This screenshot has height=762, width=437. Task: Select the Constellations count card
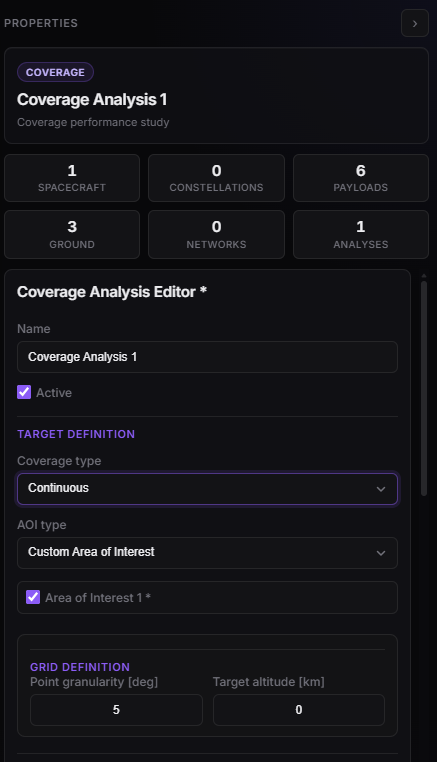216,178
